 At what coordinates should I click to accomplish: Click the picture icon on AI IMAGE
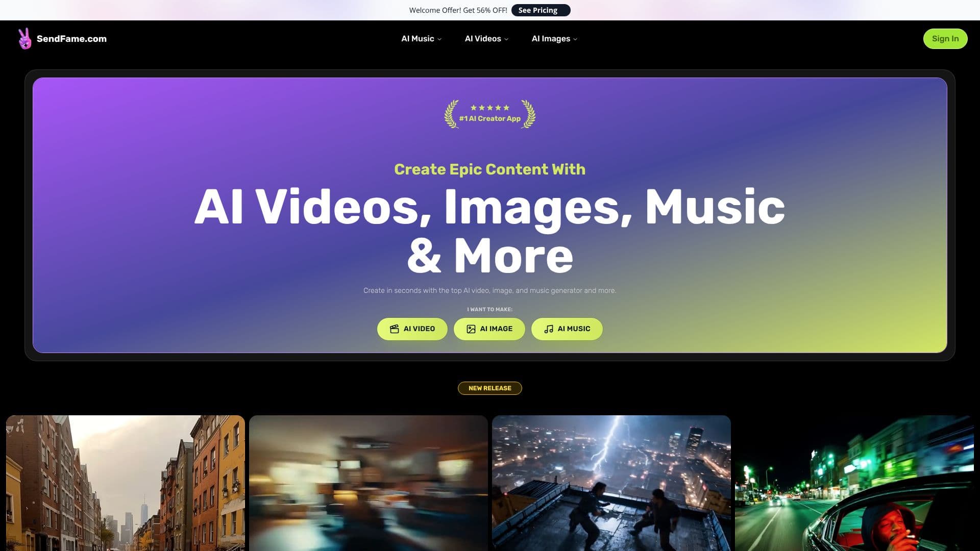tap(471, 329)
